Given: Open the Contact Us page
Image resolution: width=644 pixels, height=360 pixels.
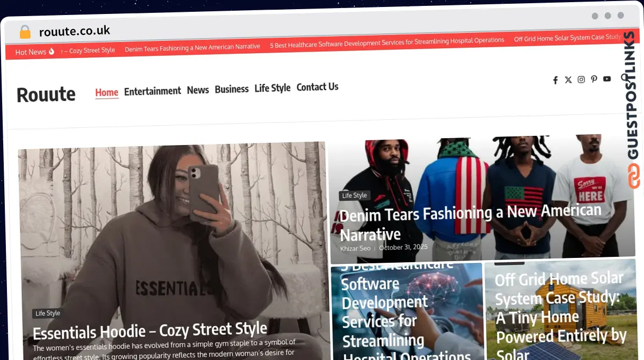Looking at the screenshot, I should point(317,87).
